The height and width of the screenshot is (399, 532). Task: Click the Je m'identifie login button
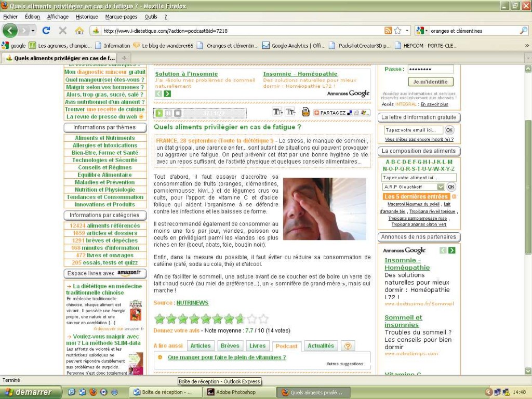(x=431, y=82)
